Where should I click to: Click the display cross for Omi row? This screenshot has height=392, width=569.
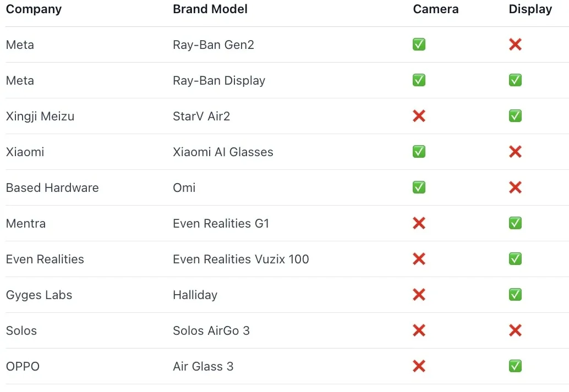coord(515,187)
